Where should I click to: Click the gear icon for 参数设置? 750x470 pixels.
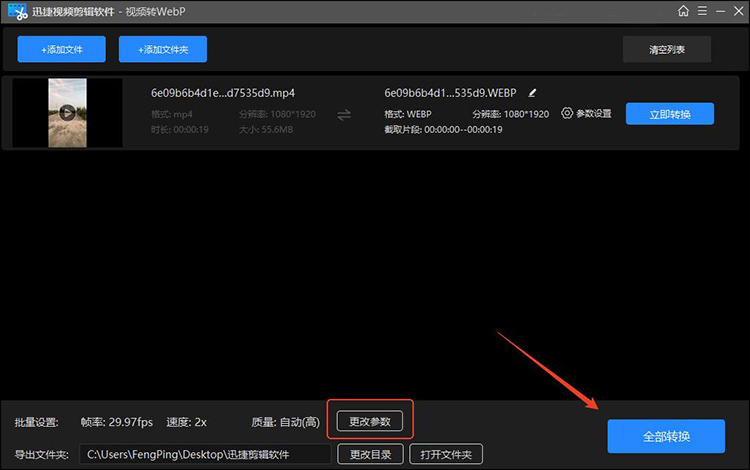(567, 113)
